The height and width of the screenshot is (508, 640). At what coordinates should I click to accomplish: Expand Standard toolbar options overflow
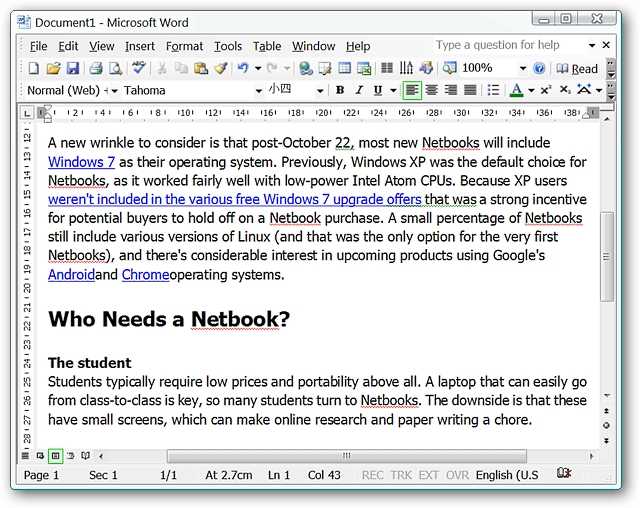click(611, 69)
